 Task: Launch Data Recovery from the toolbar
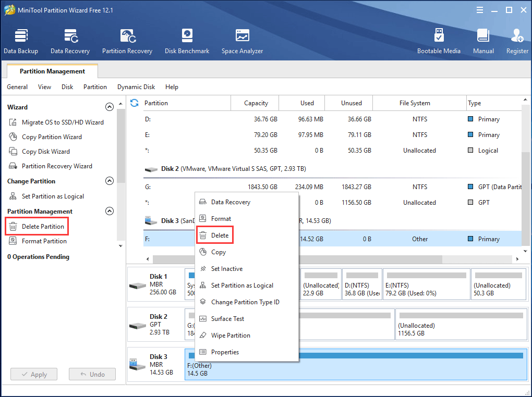(x=70, y=41)
